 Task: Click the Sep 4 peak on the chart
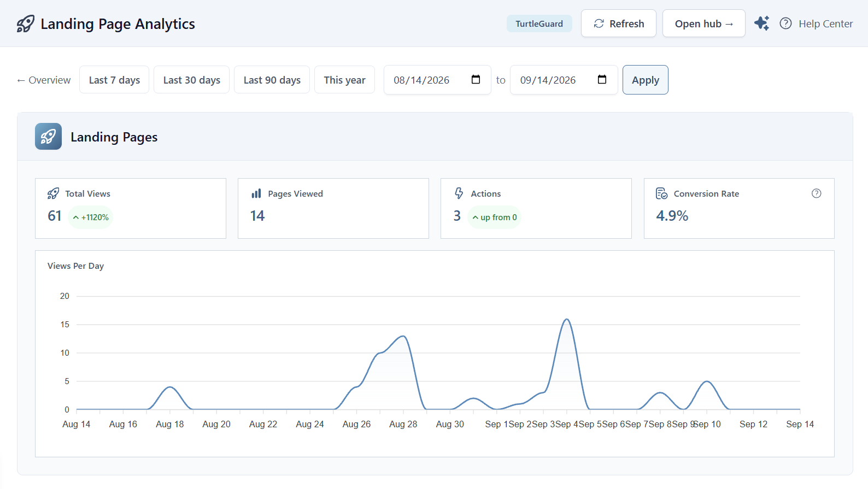tap(567, 319)
